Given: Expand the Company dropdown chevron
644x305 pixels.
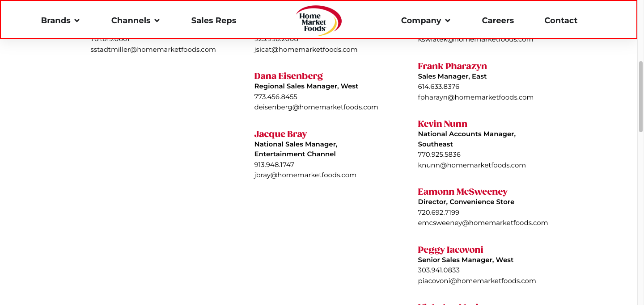Looking at the screenshot, I should 448,21.
